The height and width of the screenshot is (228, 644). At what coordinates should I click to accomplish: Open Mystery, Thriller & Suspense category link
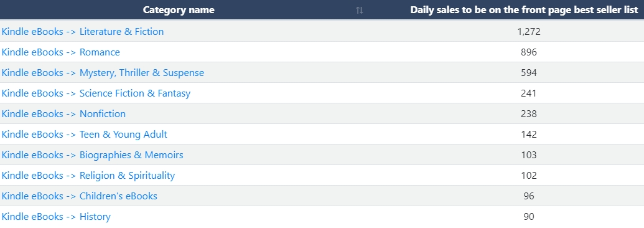pyautogui.click(x=103, y=72)
